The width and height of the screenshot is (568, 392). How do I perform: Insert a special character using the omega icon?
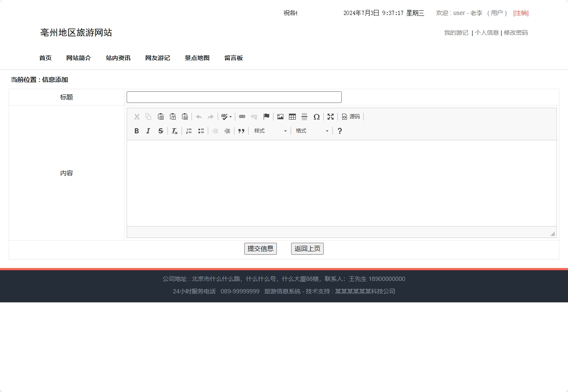coord(316,116)
